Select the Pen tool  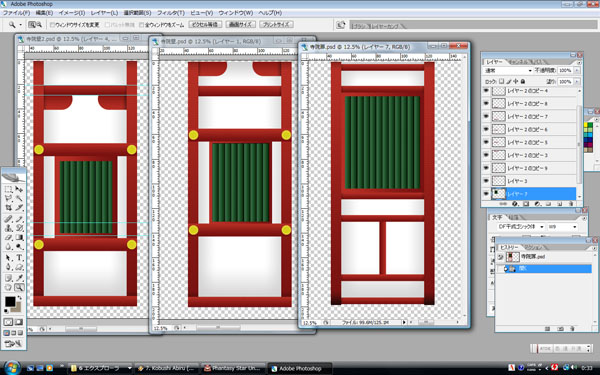(x=8, y=267)
